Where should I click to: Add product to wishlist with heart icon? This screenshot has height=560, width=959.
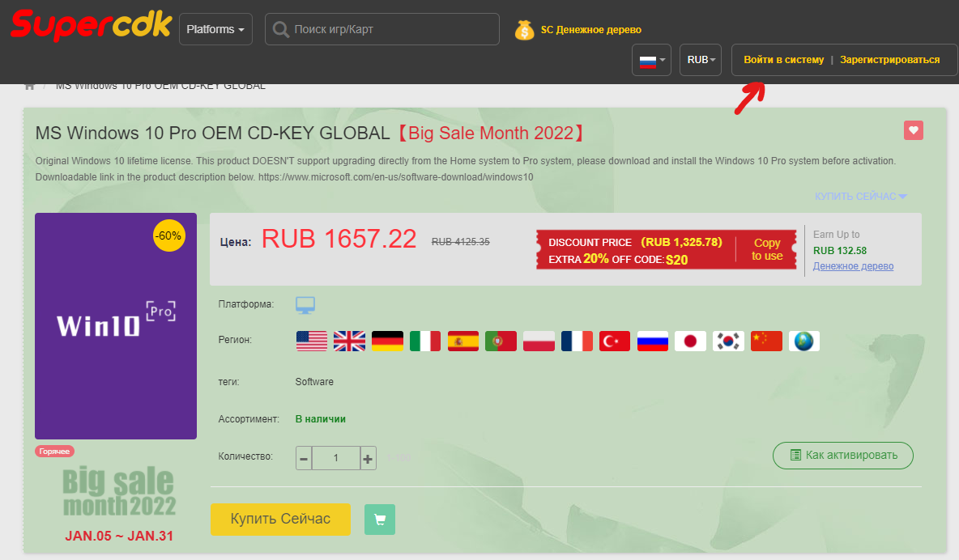click(913, 130)
